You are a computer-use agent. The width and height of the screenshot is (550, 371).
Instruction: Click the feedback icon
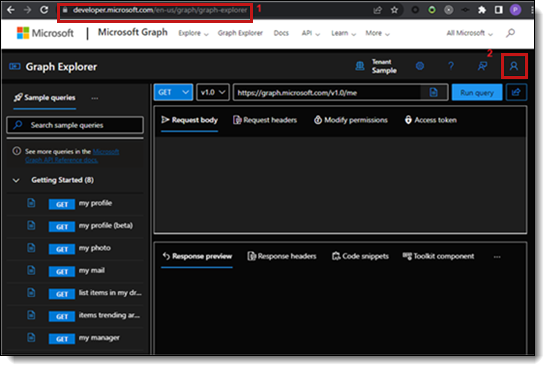click(x=483, y=66)
